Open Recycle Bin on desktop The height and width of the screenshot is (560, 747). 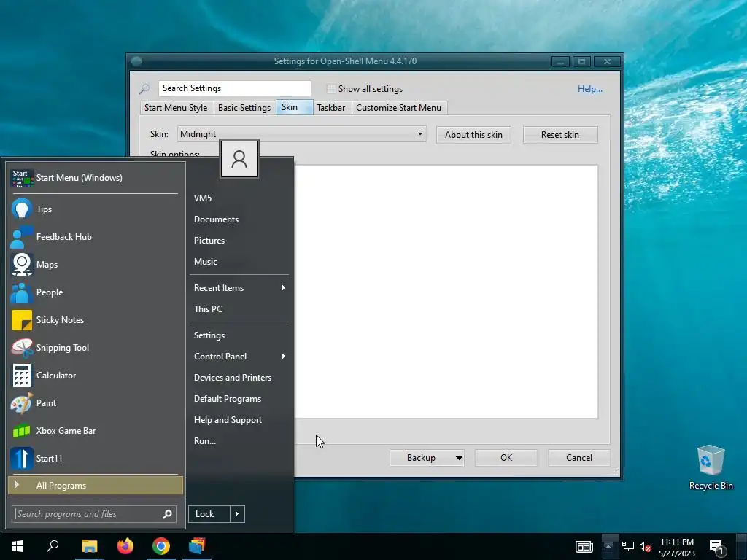[x=711, y=467]
